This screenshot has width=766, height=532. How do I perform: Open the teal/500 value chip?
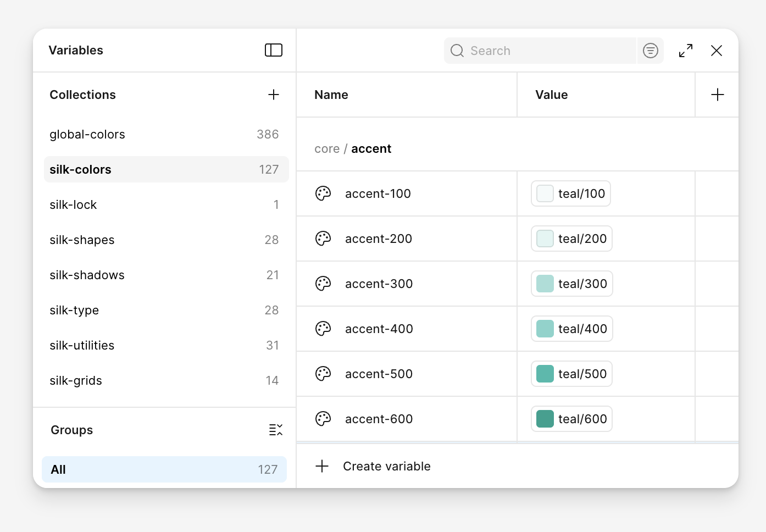(571, 374)
